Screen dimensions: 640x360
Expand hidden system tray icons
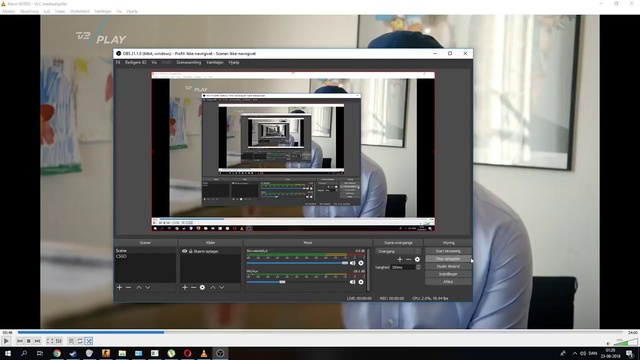[x=575, y=353]
